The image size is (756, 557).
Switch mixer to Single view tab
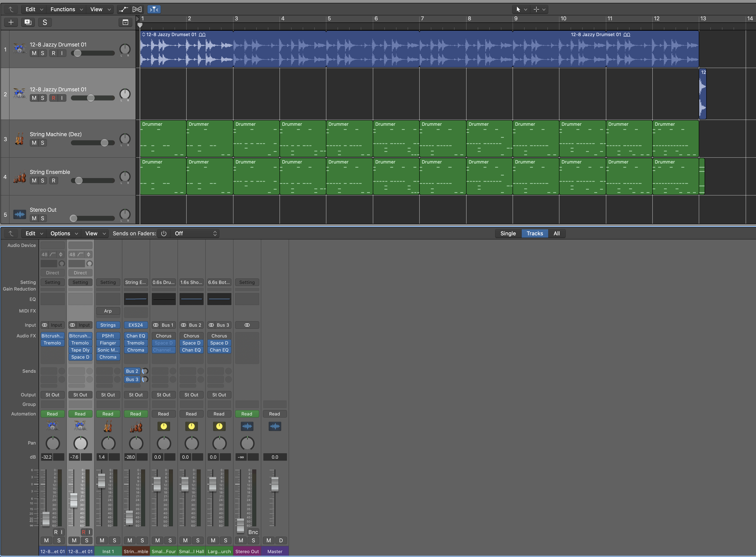[508, 233]
